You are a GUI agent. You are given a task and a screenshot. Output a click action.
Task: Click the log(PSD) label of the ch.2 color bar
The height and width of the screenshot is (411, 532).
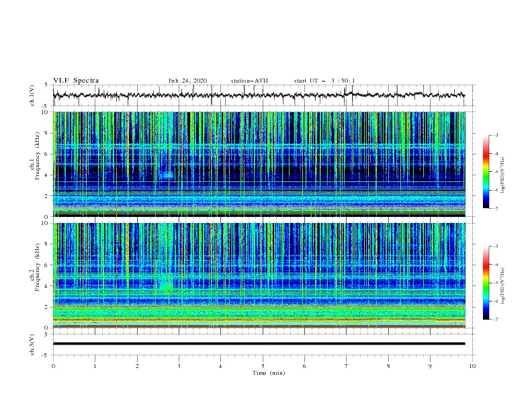click(x=503, y=285)
